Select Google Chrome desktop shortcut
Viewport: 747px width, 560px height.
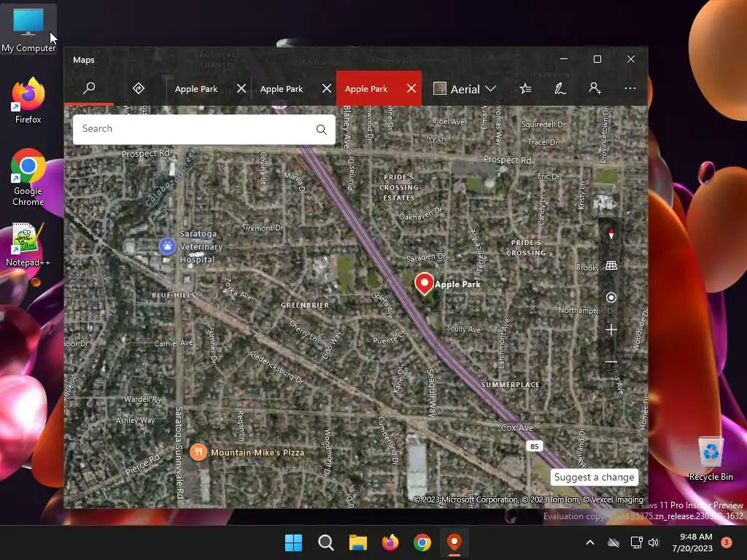click(28, 177)
